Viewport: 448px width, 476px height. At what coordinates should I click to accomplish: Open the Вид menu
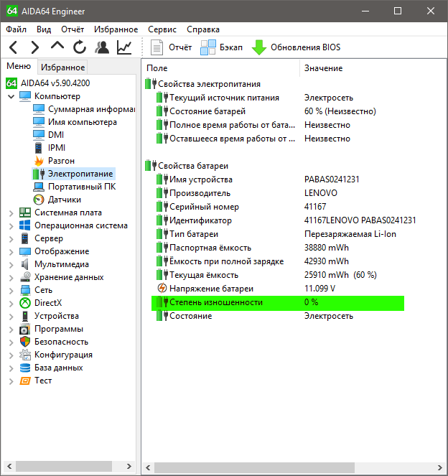[44, 29]
